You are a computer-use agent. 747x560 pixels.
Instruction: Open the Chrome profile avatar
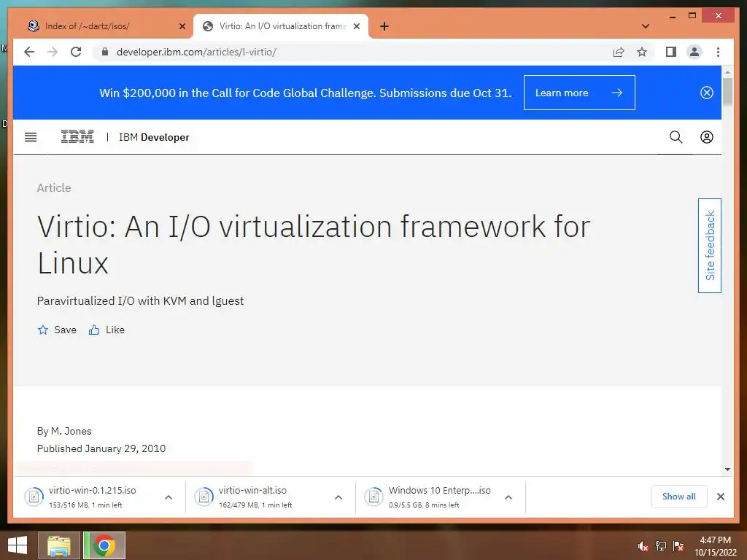pyautogui.click(x=694, y=52)
